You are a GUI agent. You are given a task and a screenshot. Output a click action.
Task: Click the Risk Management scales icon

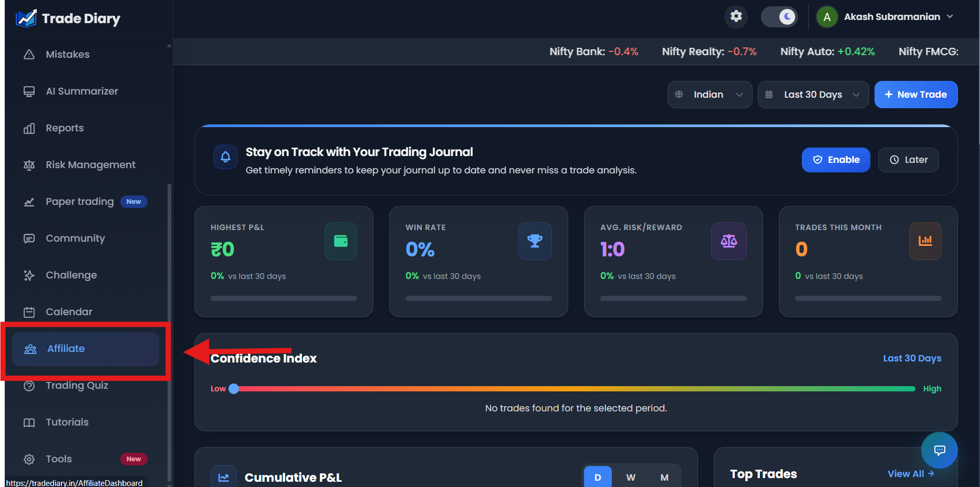coord(29,165)
